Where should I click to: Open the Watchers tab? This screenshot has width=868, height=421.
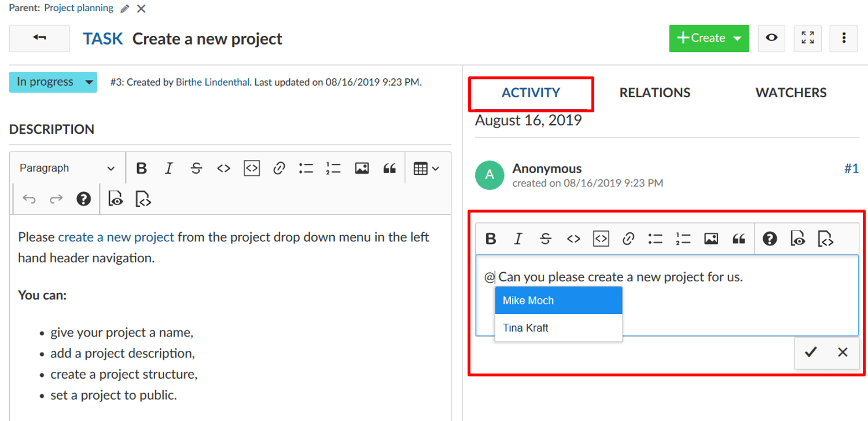(790, 93)
